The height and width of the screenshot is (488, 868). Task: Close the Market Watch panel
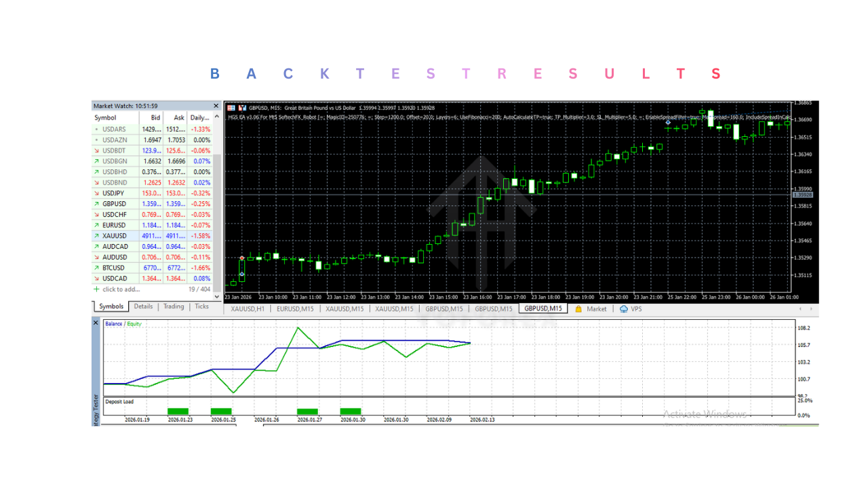[216, 106]
